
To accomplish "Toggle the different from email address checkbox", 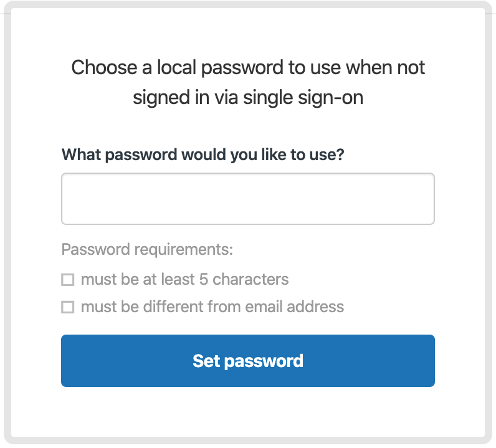I will pyautogui.click(x=68, y=307).
